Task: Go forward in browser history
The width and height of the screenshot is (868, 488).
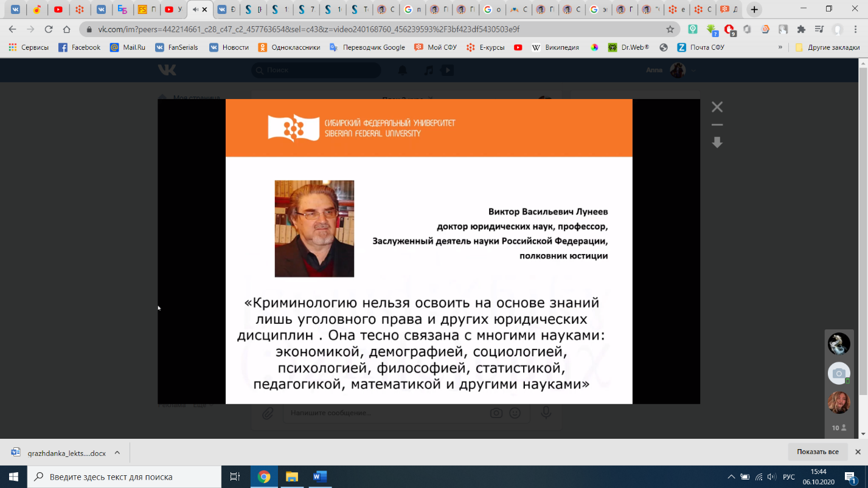Action: tap(31, 29)
